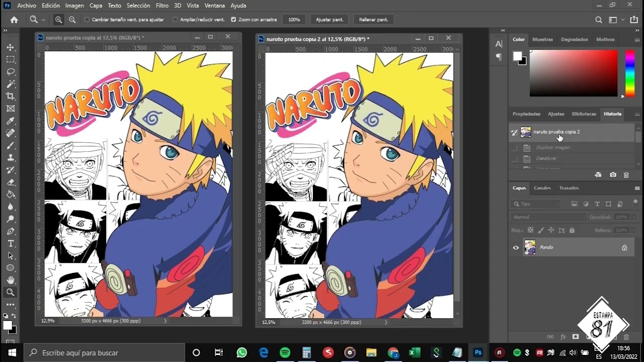Open the Filtro menu
This screenshot has height=362, width=644.
[162, 6]
